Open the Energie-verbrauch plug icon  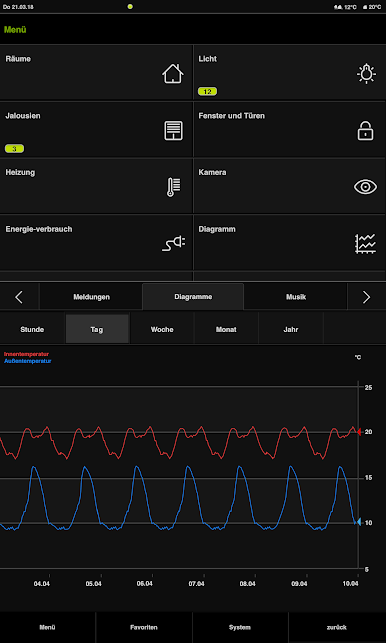click(173, 244)
